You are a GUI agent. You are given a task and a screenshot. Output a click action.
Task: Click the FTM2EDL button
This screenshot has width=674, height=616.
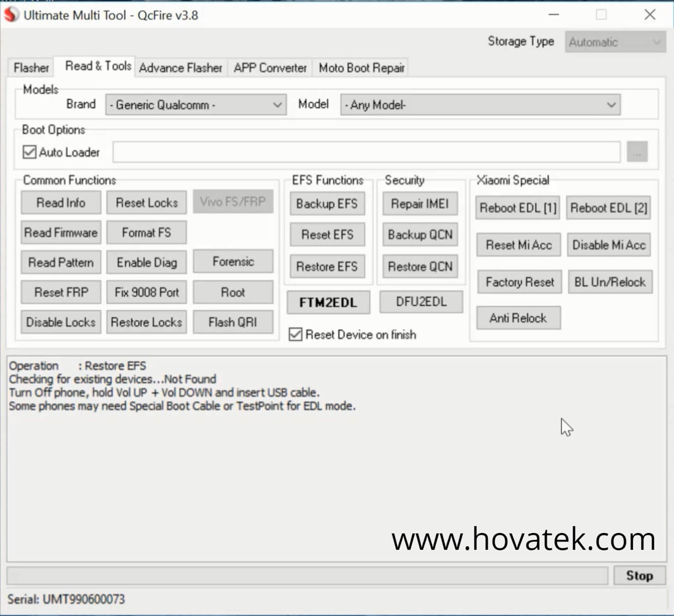[x=328, y=303]
